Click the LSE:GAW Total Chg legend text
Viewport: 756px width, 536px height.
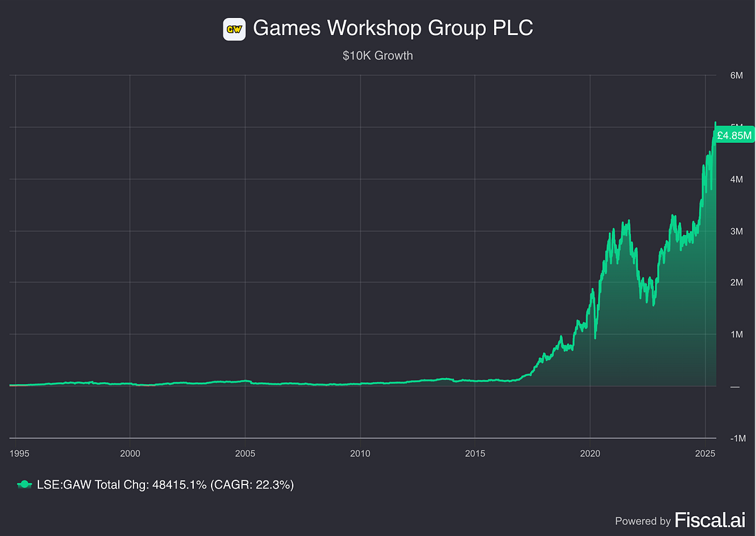(166, 484)
